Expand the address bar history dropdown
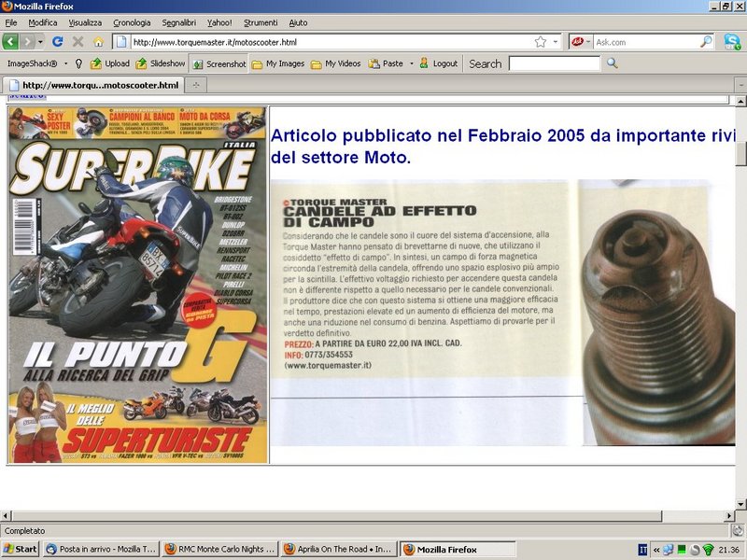Image resolution: width=747 pixels, height=560 pixels. pyautogui.click(x=556, y=42)
